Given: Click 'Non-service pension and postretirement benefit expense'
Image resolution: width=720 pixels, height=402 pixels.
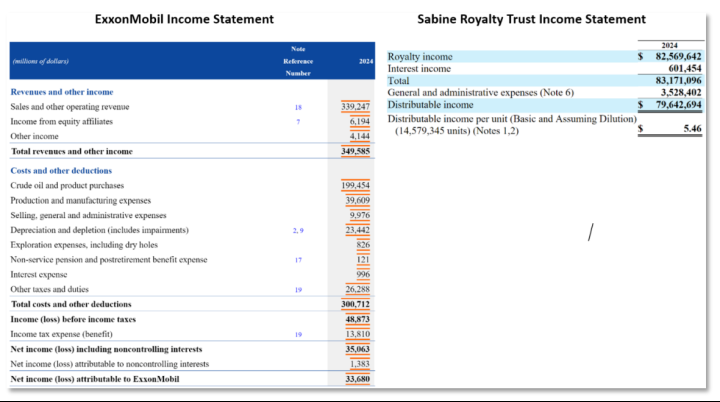Looking at the screenshot, I should pos(109,260).
